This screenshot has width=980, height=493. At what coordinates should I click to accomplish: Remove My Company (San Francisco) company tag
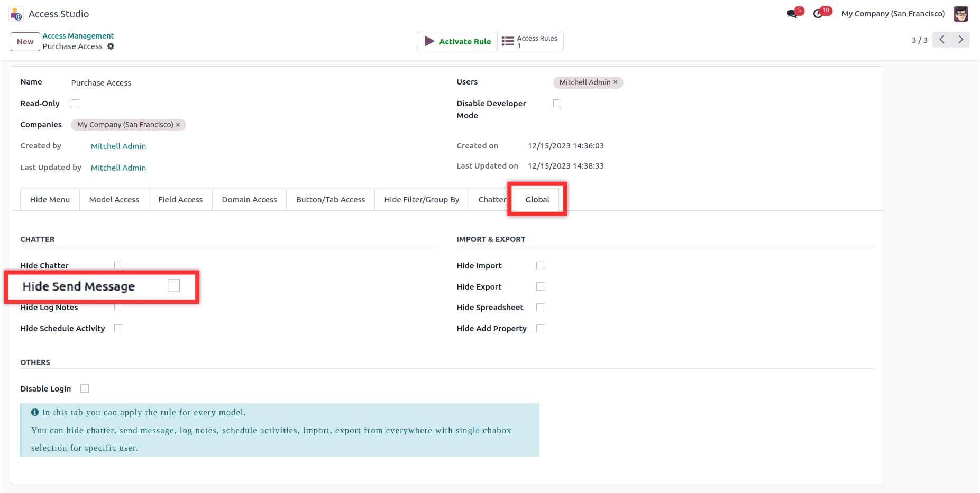(x=178, y=125)
